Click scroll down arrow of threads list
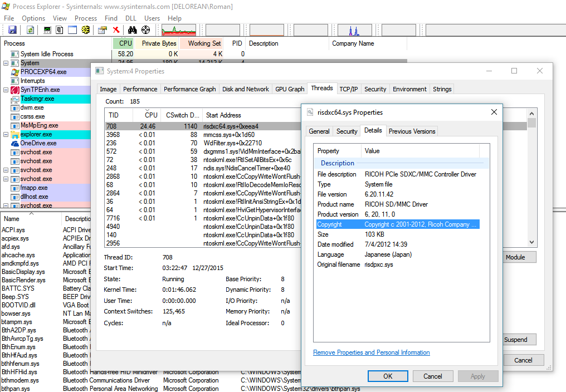Screen dimensions: 566x392 coord(531,242)
